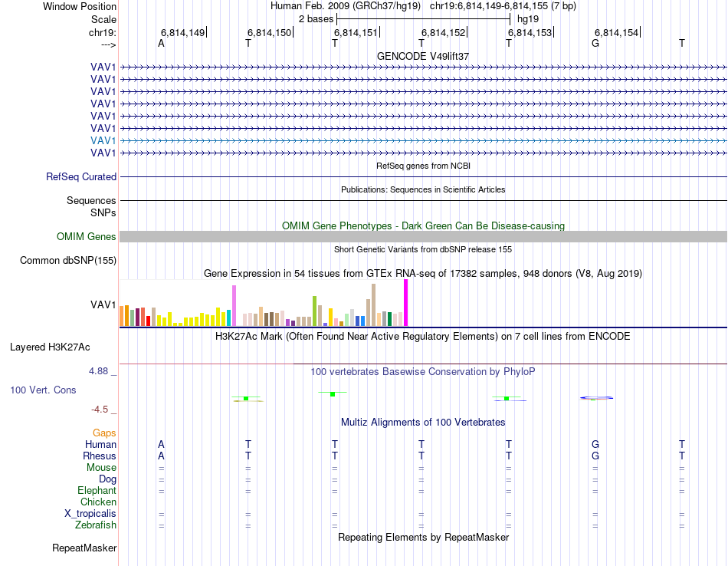The width and height of the screenshot is (728, 566).
Task: Click the Window Position label
Action: [80, 6]
